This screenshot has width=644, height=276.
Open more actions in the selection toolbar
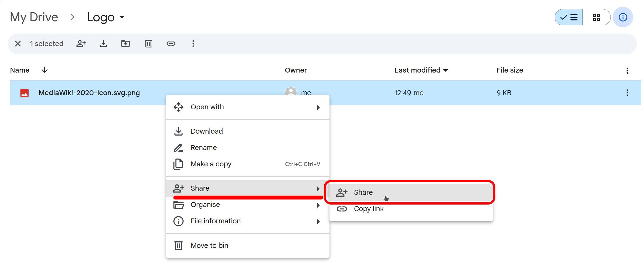point(193,44)
